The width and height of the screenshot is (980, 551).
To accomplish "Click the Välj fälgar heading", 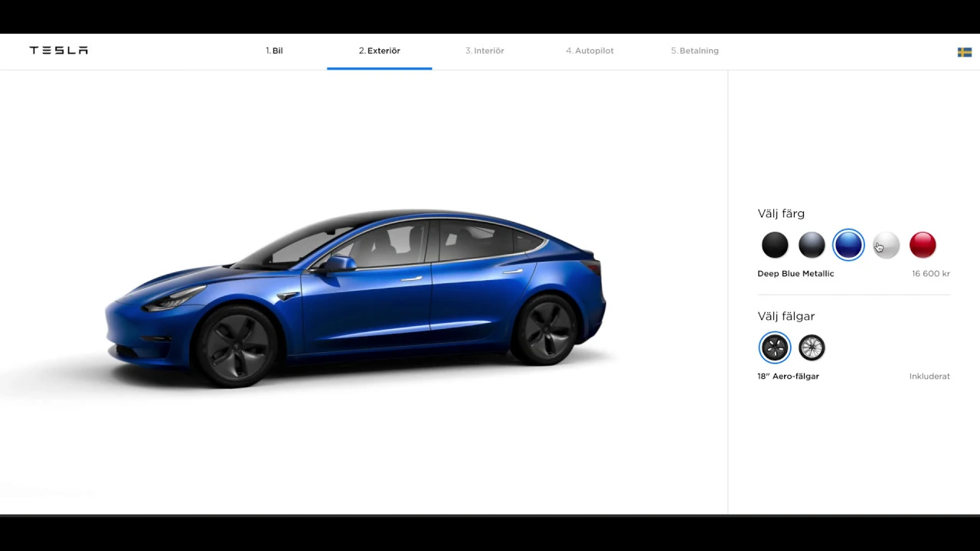I will 786,316.
